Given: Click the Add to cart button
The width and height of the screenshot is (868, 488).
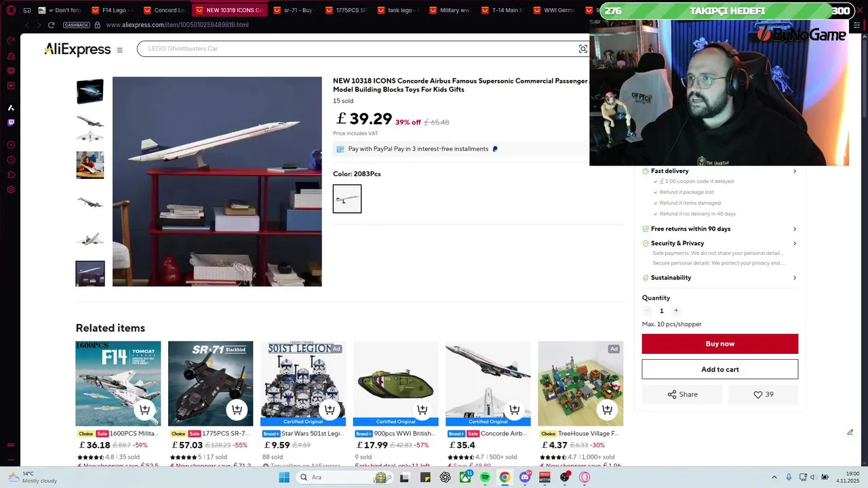Looking at the screenshot, I should [720, 369].
